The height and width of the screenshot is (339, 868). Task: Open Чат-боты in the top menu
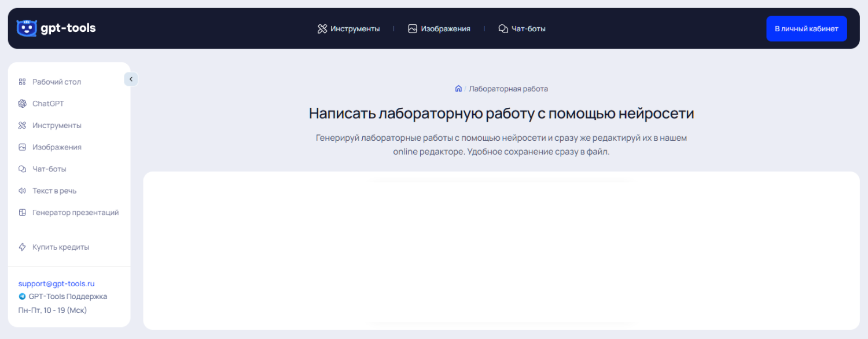click(x=528, y=28)
